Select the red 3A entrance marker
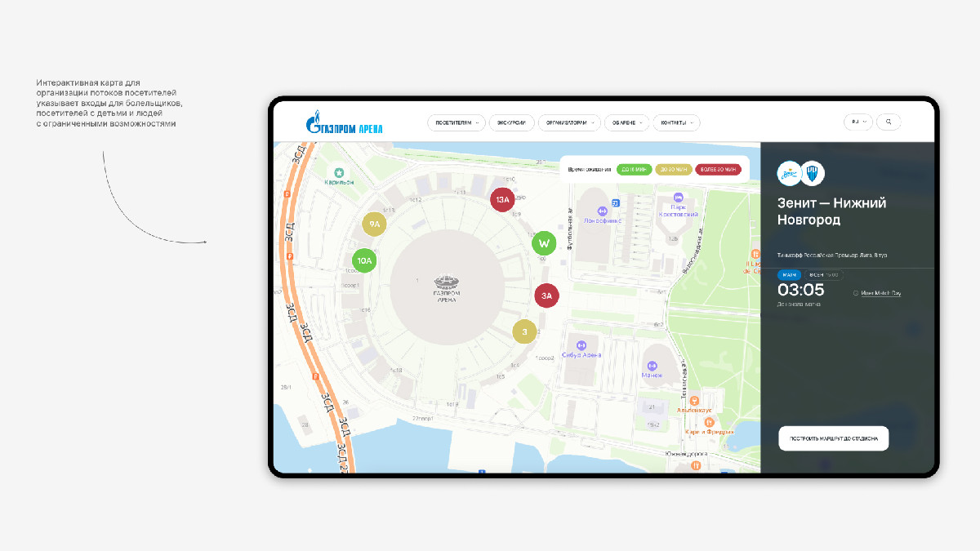980x551 pixels. pyautogui.click(x=546, y=295)
